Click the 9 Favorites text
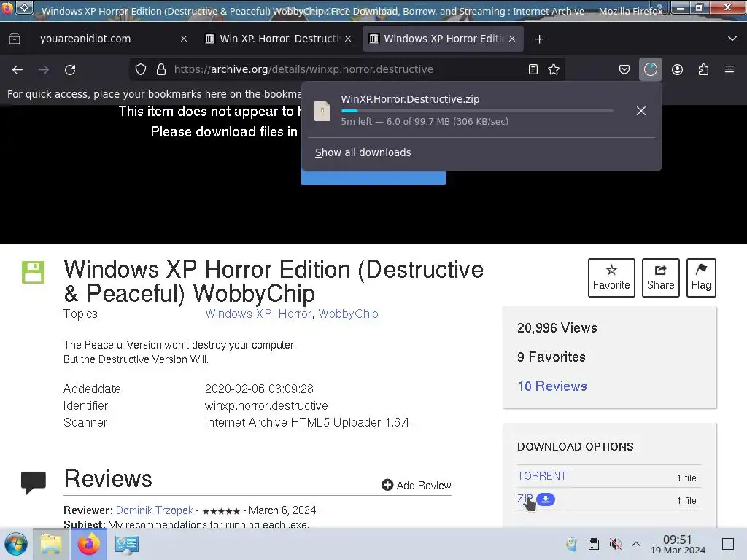 551,357
